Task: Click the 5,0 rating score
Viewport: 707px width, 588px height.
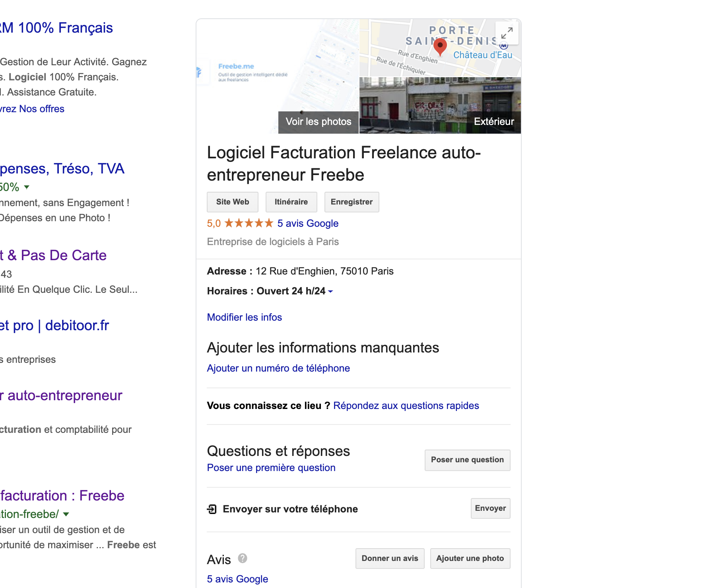Action: coord(214,224)
